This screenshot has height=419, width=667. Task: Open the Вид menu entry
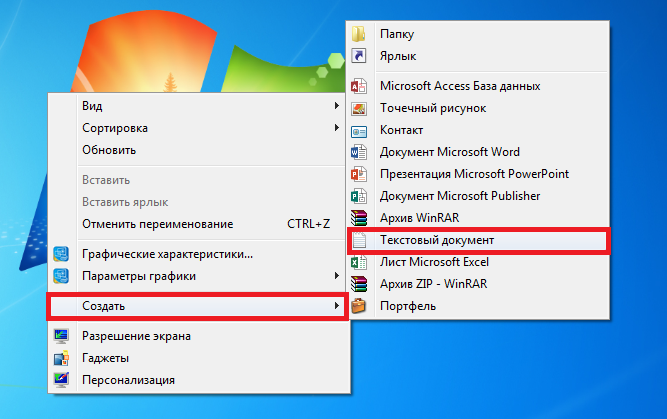pyautogui.click(x=198, y=106)
